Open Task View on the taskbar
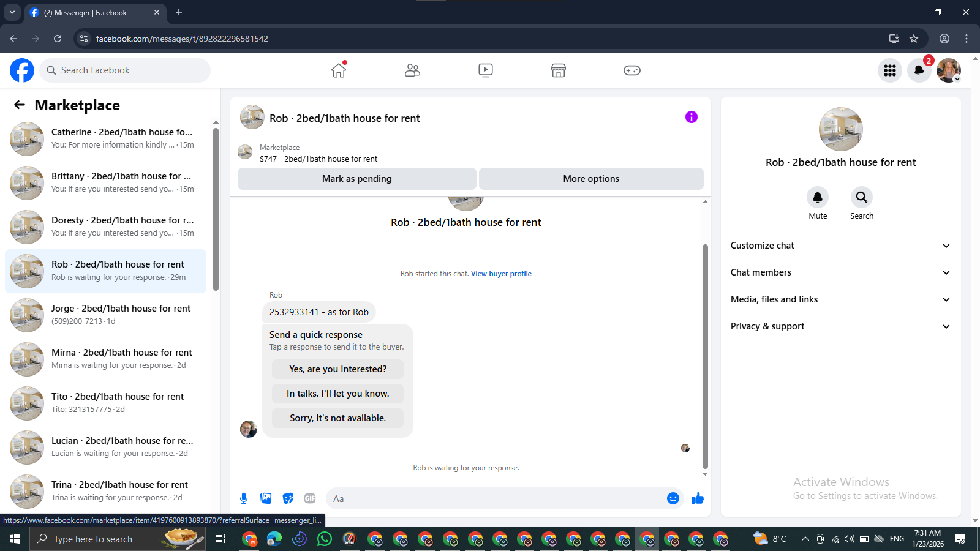The height and width of the screenshot is (551, 980). (x=221, y=539)
